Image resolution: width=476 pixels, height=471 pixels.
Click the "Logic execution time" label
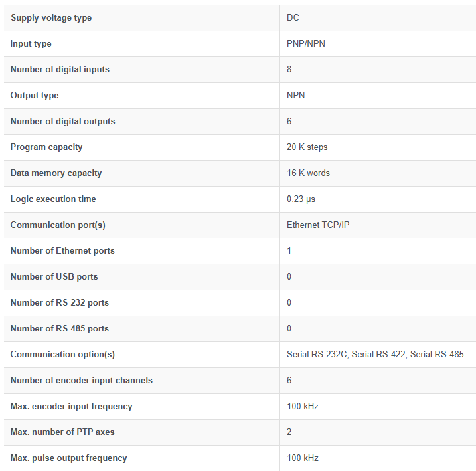[x=53, y=199]
